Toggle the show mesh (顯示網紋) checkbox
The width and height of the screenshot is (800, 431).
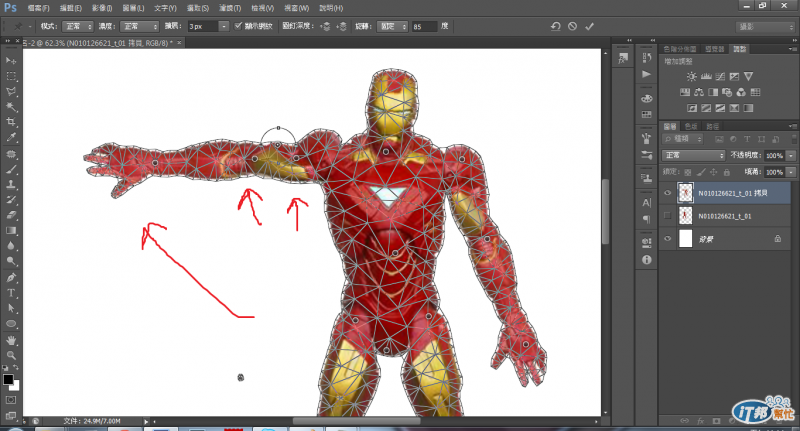click(x=237, y=25)
